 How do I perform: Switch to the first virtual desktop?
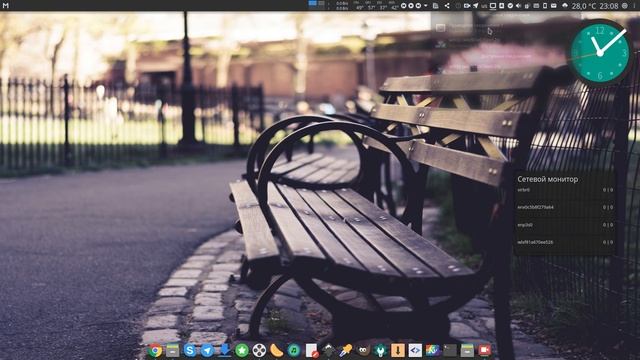313,4
